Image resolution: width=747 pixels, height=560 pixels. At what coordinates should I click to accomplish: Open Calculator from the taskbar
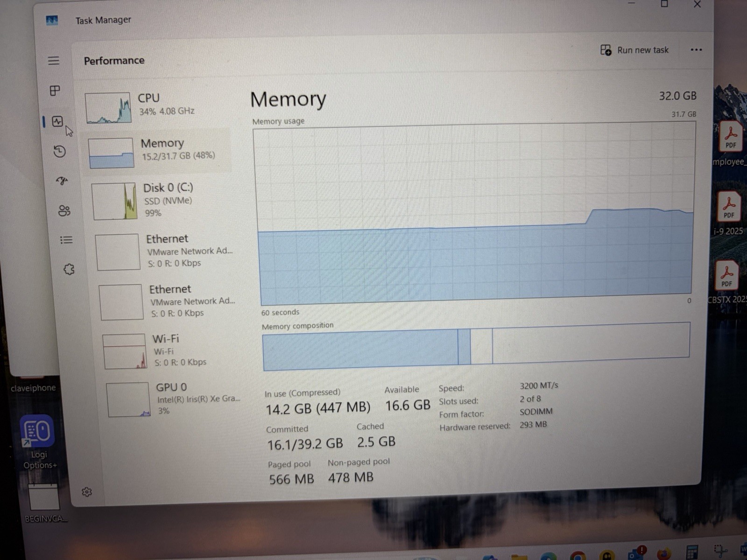(692, 553)
